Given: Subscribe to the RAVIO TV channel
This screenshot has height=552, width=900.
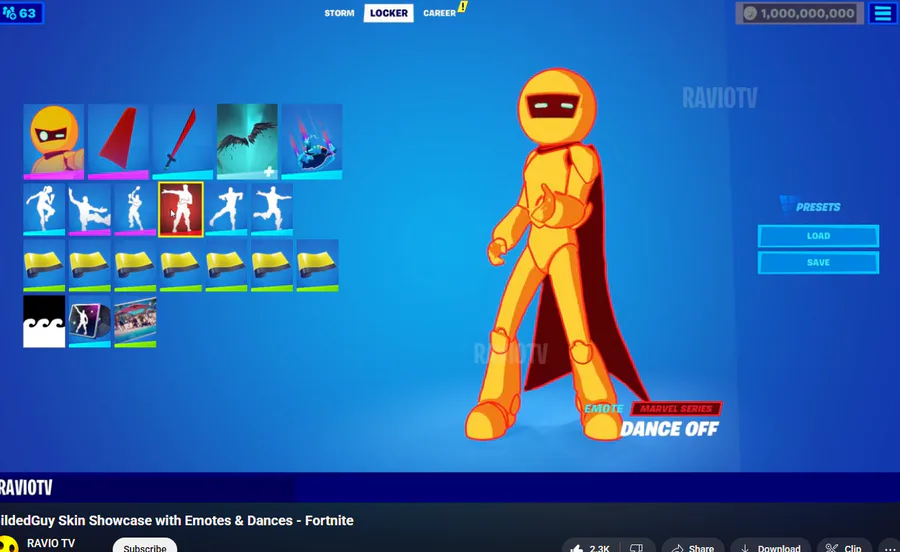Looking at the screenshot, I should [145, 546].
